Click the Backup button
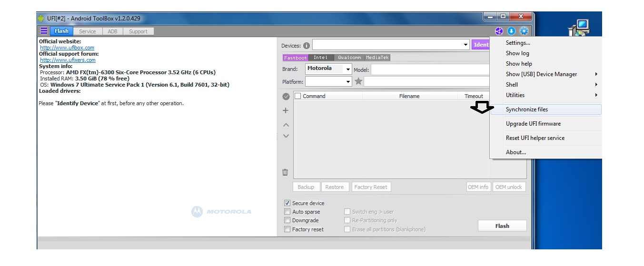The image size is (644, 266). tap(306, 187)
